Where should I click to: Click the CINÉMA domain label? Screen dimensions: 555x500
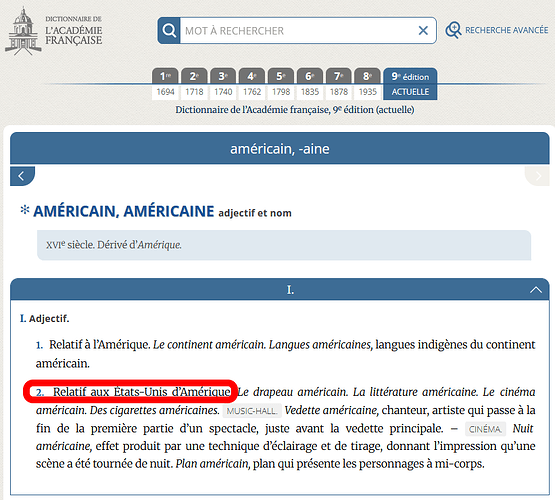point(485,429)
